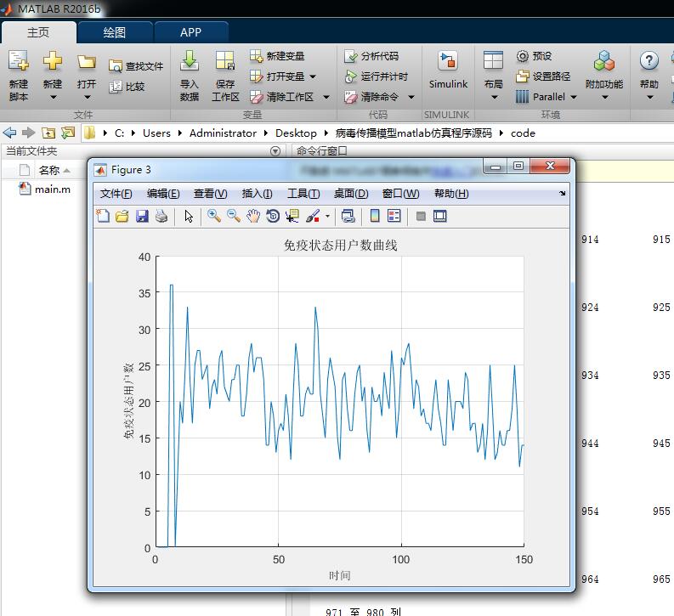The image size is (674, 616).
Task: Open Edit (编辑) menu in Figure 3
Action: pyautogui.click(x=163, y=194)
